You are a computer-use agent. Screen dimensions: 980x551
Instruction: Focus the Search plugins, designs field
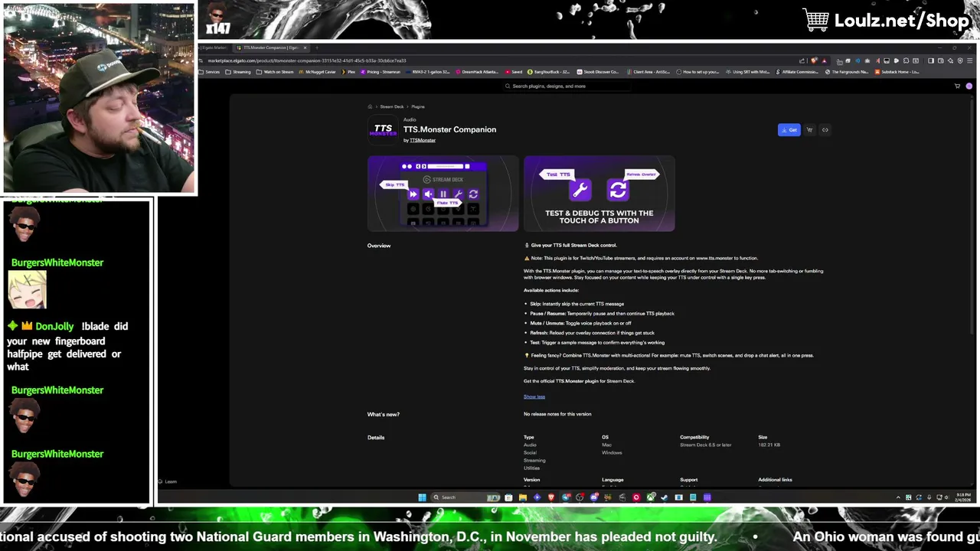point(567,86)
